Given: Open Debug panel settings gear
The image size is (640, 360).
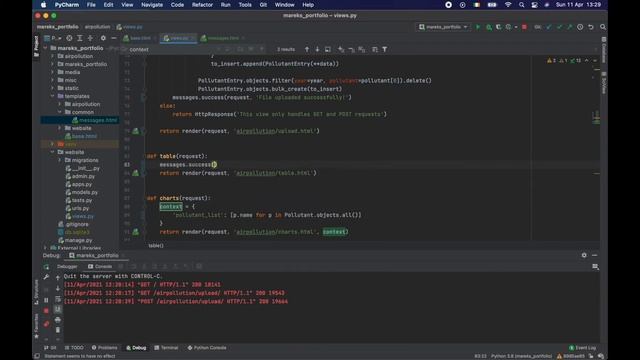Looking at the screenshot, I should click(584, 255).
